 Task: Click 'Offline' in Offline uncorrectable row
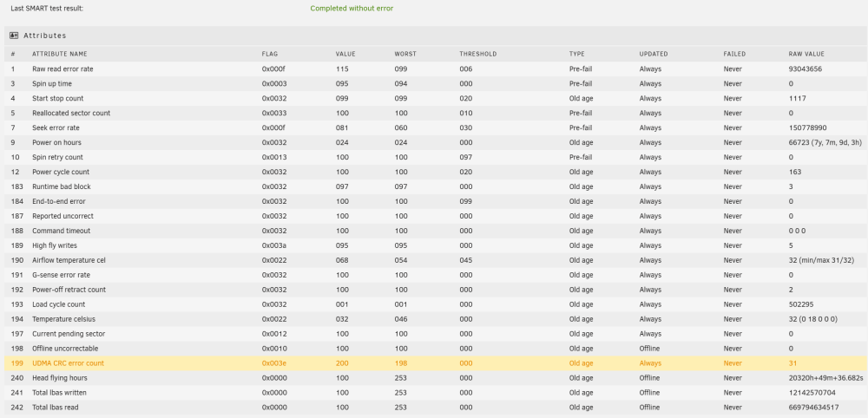coord(649,349)
